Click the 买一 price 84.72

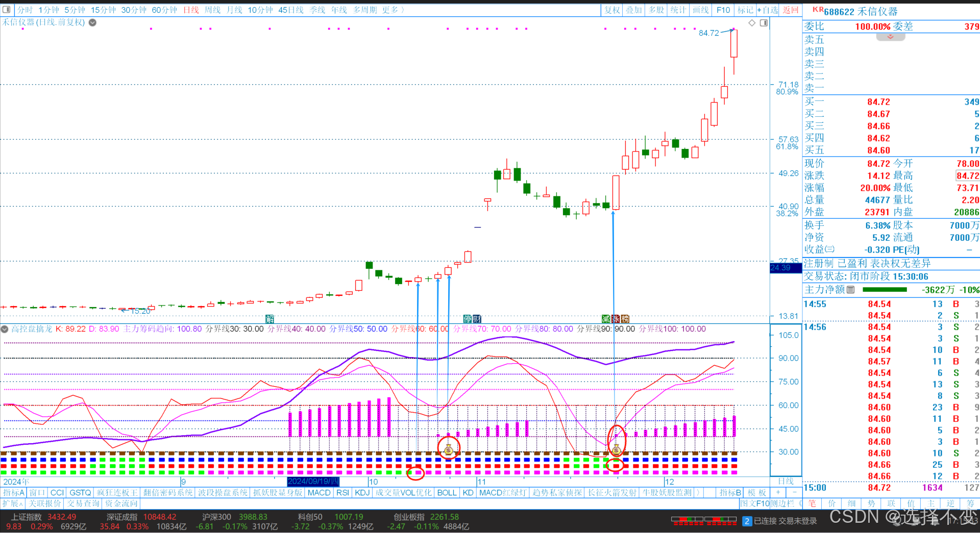(878, 102)
